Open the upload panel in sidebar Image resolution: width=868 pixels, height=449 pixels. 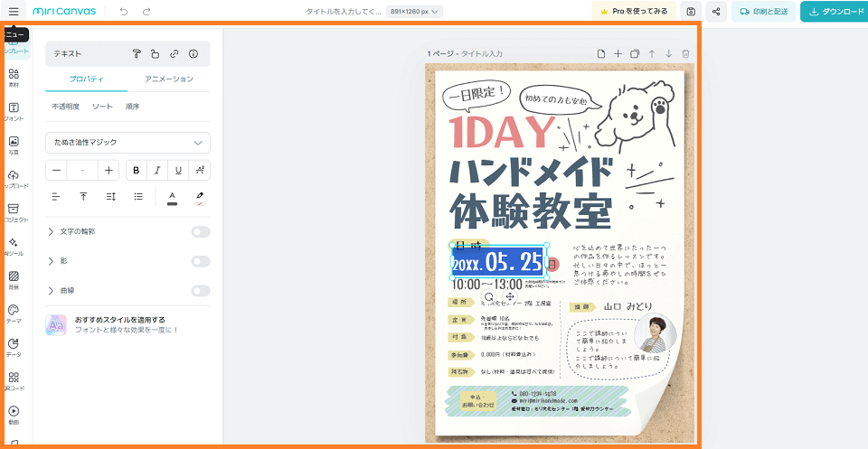(x=14, y=179)
